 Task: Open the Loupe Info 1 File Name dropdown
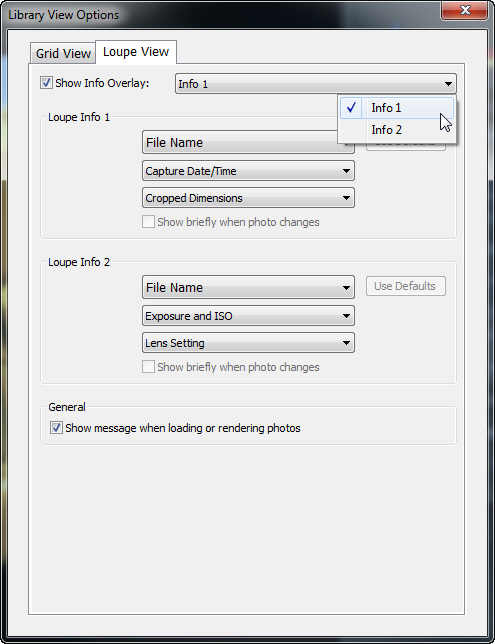248,143
